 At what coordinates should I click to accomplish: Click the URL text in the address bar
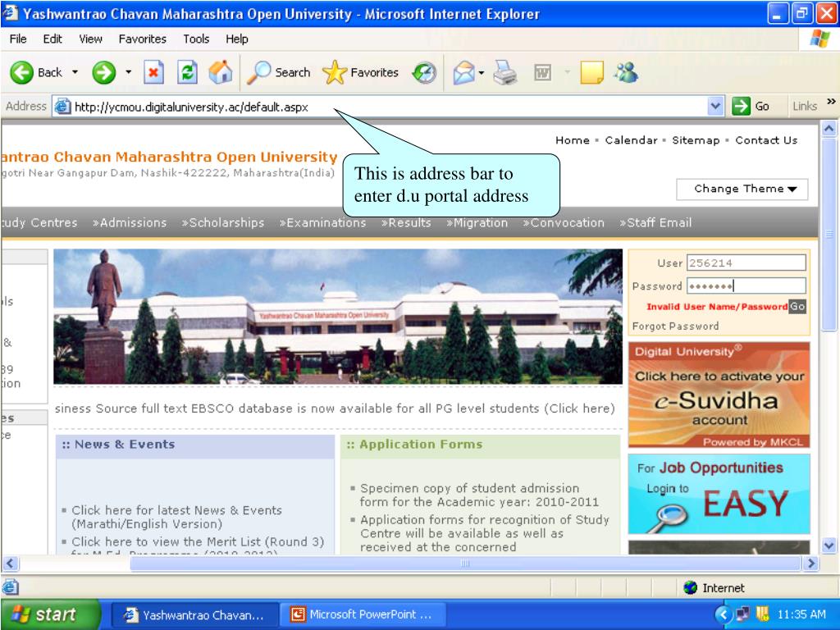[x=191, y=107]
